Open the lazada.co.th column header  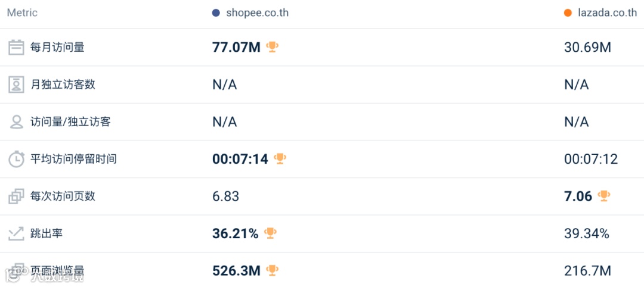pyautogui.click(x=608, y=13)
